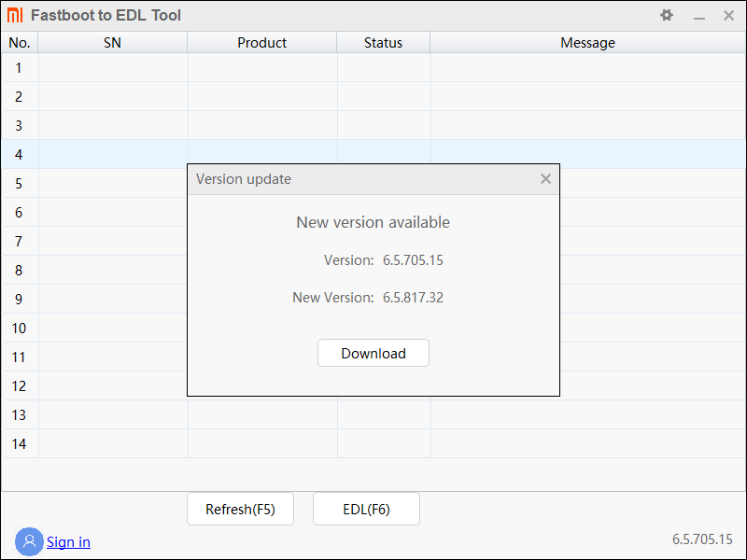
Task: Click version number in bottom-right status area
Action: tap(702, 539)
